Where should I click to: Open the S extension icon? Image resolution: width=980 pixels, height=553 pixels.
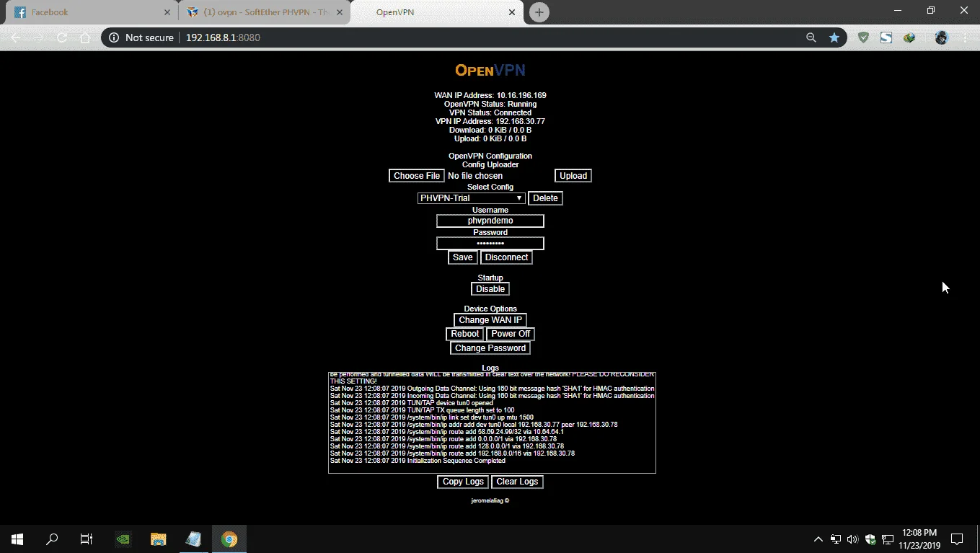(886, 37)
